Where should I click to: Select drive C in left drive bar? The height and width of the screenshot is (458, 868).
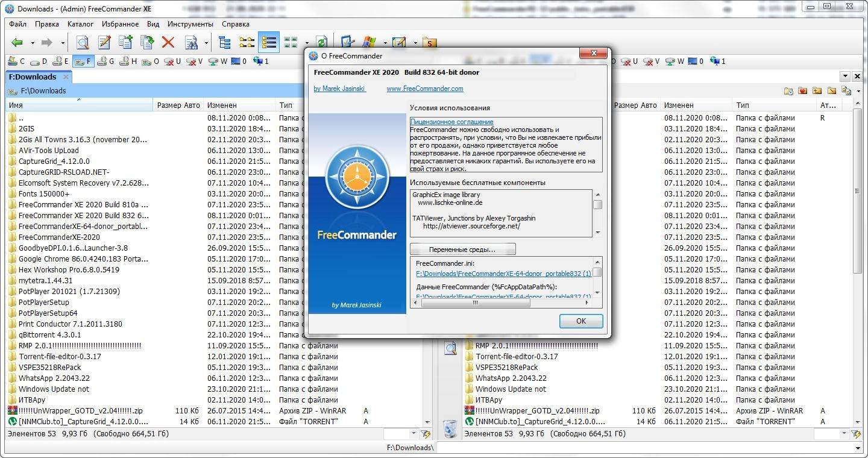(x=16, y=61)
